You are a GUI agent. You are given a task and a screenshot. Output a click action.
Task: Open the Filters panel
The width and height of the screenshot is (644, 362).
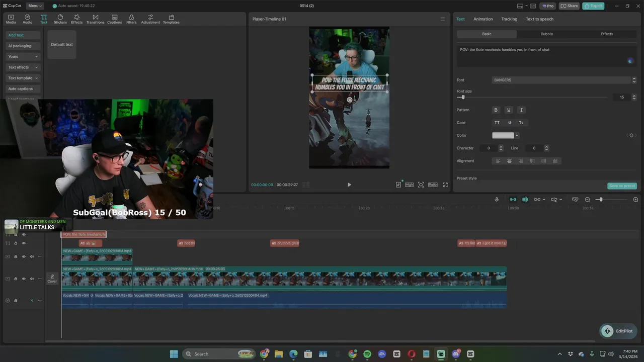click(x=131, y=19)
